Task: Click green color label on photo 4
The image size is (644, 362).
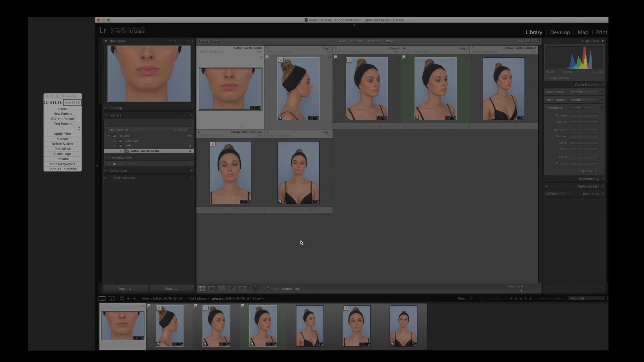Action: [448, 126]
